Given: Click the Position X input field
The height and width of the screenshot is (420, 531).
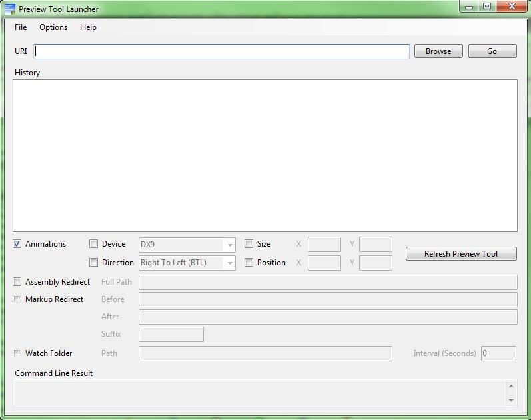Looking at the screenshot, I should [x=324, y=263].
